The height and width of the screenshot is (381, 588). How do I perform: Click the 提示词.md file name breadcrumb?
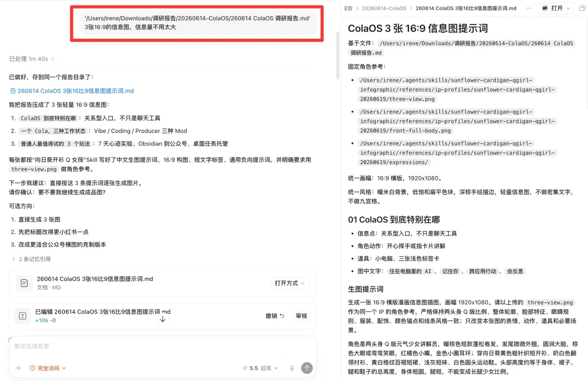pos(465,8)
